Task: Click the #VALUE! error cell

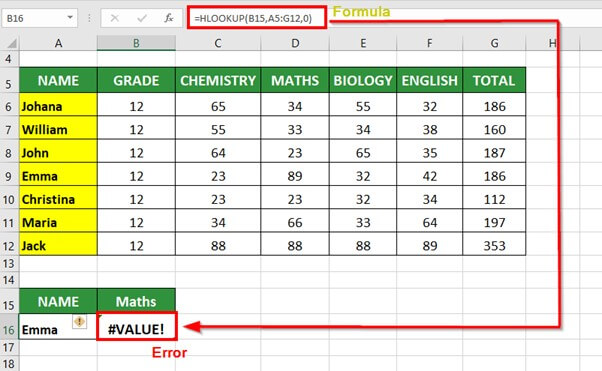Action: tap(137, 326)
